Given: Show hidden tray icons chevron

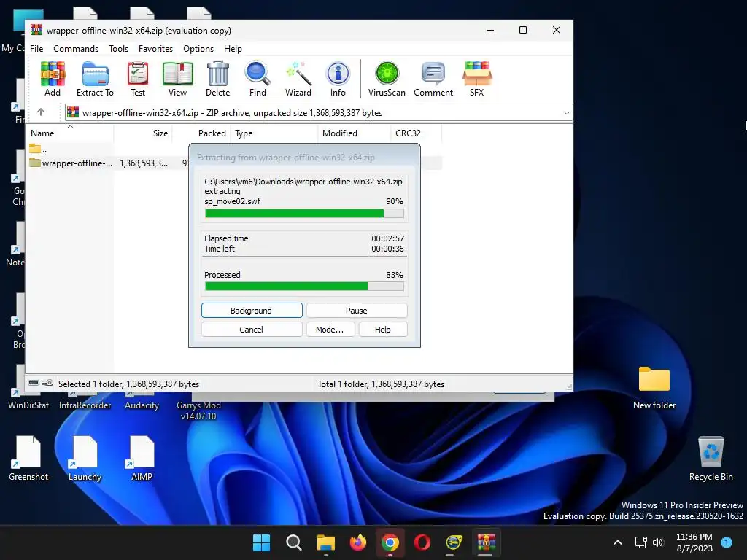Looking at the screenshot, I should [617, 542].
